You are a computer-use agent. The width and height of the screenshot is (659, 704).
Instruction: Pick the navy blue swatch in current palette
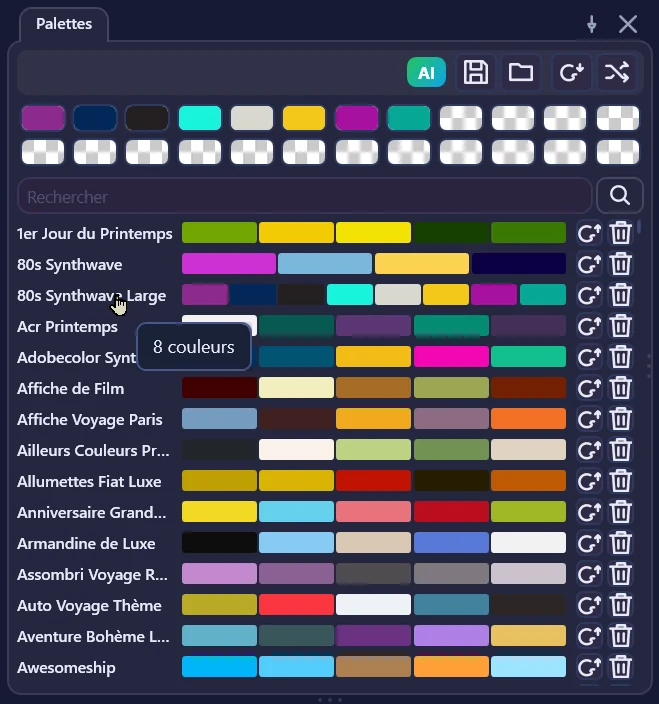tap(95, 118)
